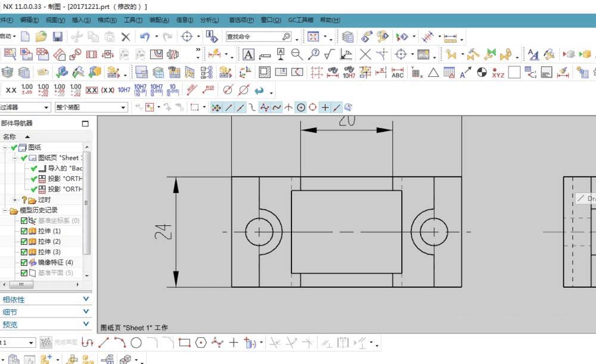Click the Delete X icon
596x364 pixels.
125,37
